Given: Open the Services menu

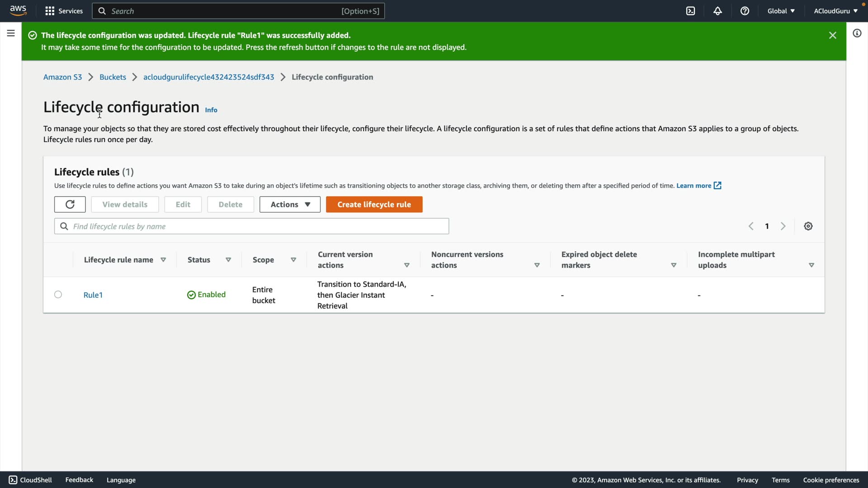Looking at the screenshot, I should (64, 11).
